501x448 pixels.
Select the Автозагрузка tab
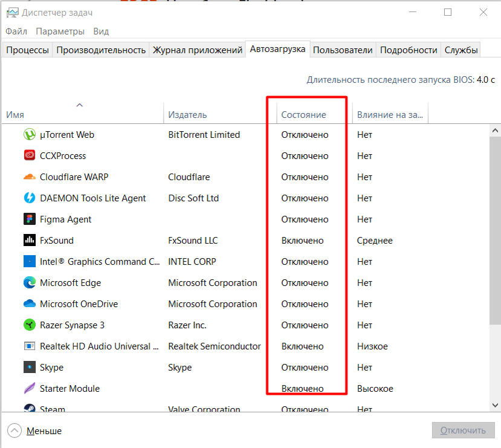[x=277, y=49]
